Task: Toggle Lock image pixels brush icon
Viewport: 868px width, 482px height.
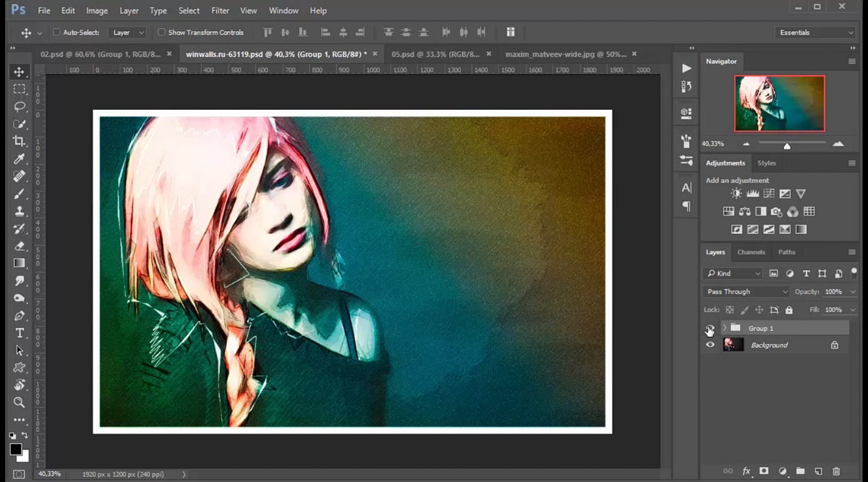Action: pos(744,310)
